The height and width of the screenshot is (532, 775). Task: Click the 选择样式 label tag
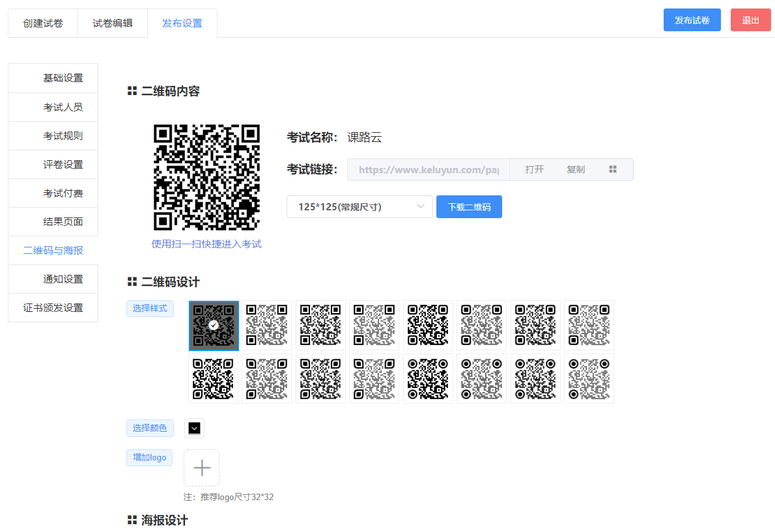click(x=150, y=308)
